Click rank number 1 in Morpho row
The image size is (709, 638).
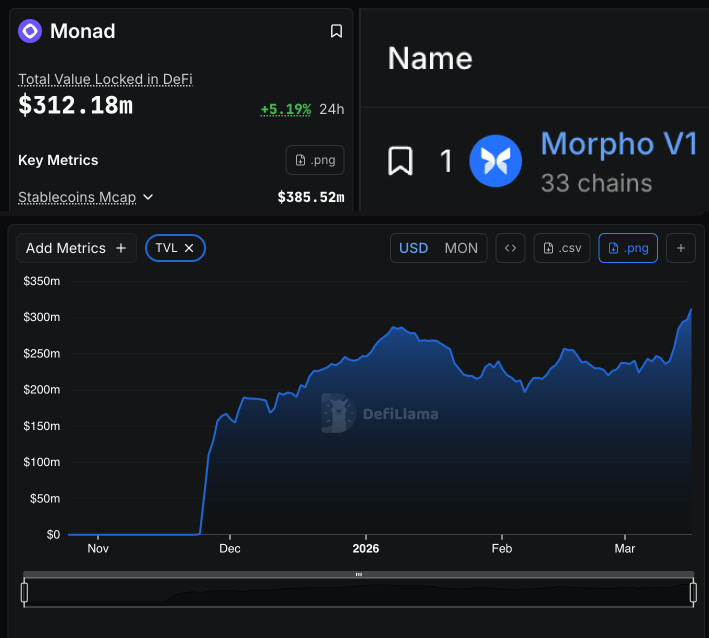pos(446,161)
